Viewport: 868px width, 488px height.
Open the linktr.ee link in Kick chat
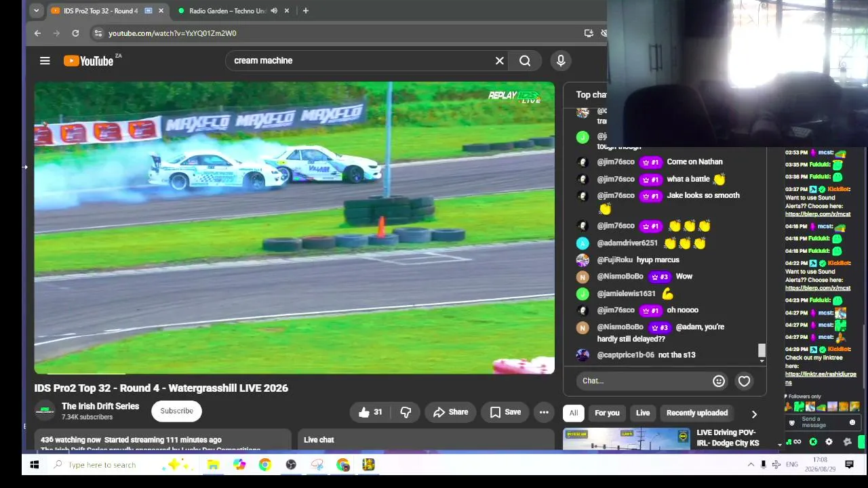[x=821, y=378]
